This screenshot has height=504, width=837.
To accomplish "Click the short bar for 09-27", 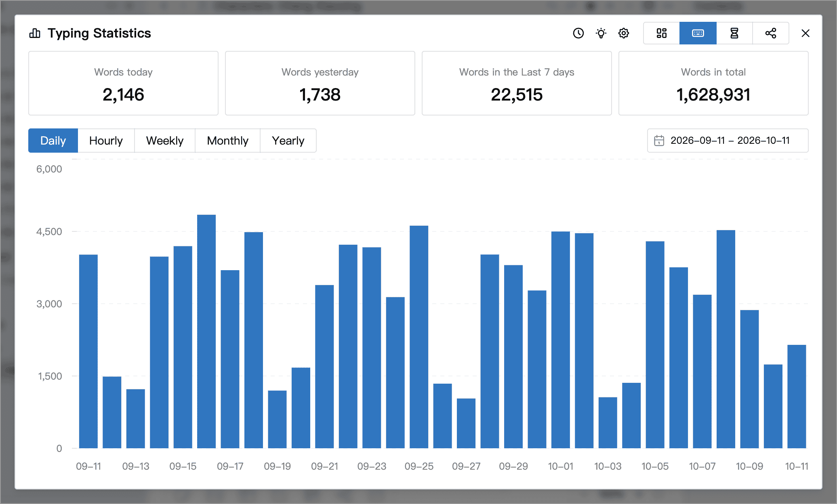I will tap(466, 423).
